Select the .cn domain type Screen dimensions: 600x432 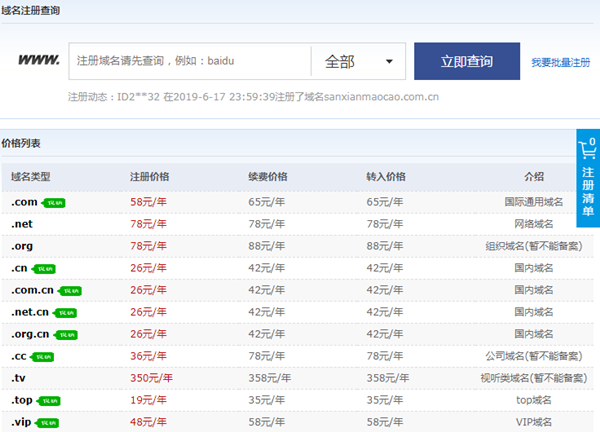click(x=19, y=268)
